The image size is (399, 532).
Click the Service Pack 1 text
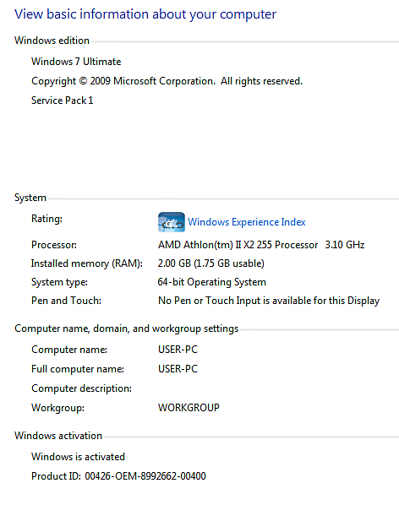point(63,100)
